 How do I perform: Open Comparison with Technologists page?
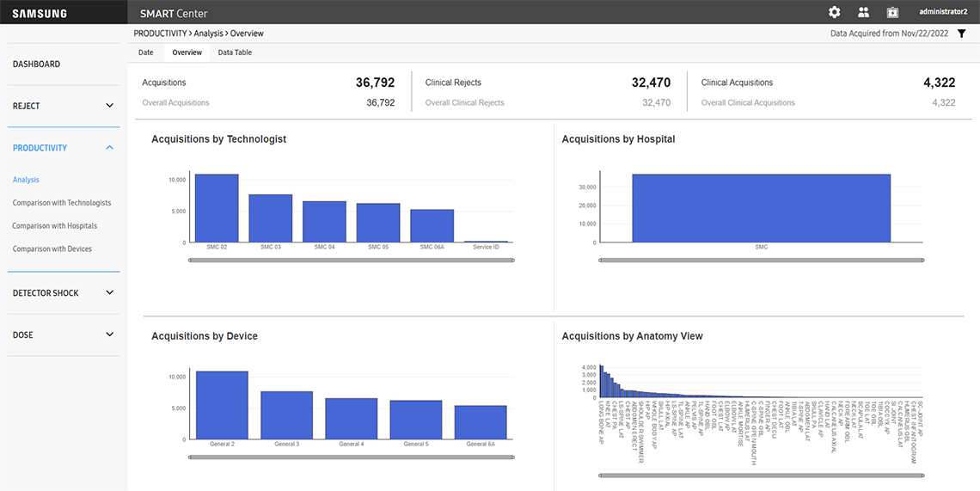[62, 203]
